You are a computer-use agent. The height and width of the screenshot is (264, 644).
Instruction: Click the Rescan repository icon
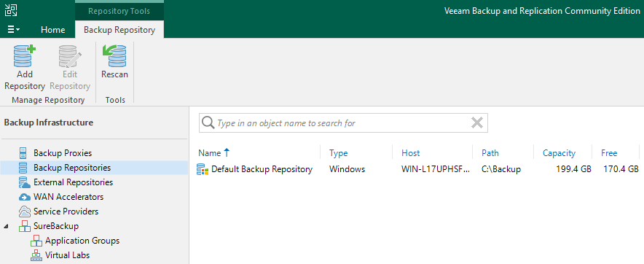click(114, 56)
